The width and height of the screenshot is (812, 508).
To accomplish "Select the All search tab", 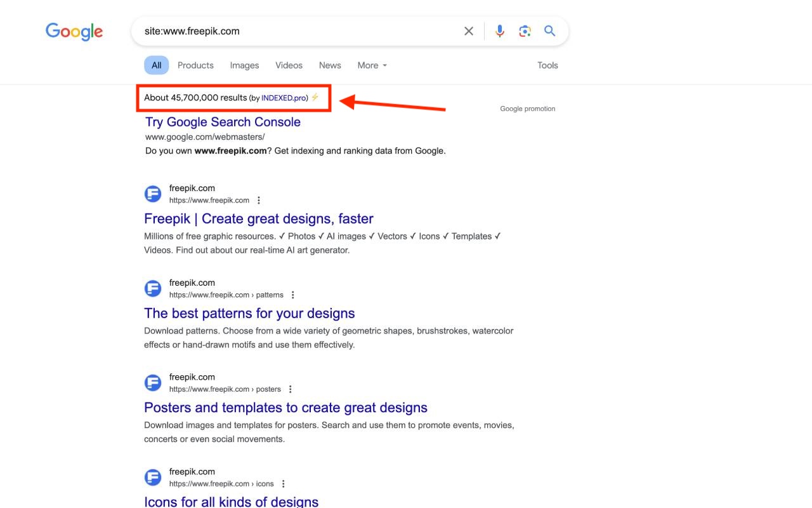I will (x=157, y=65).
